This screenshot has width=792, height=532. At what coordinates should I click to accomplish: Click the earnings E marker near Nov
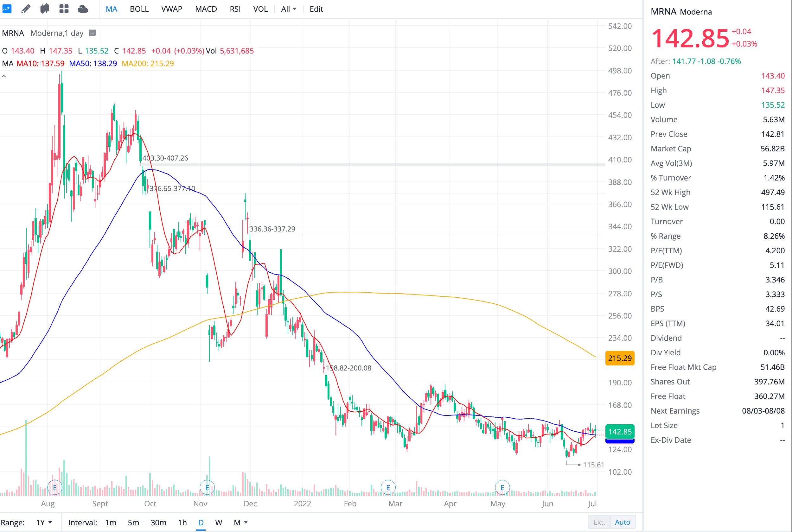pos(207,488)
